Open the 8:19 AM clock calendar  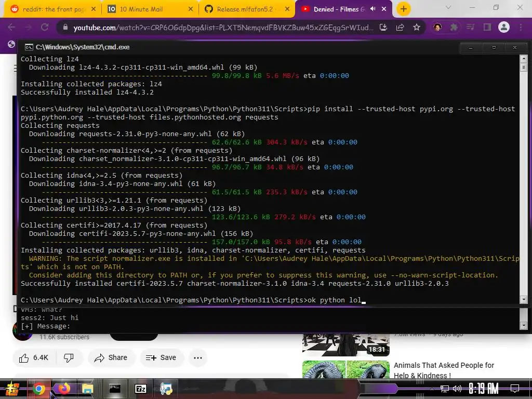pos(484,389)
